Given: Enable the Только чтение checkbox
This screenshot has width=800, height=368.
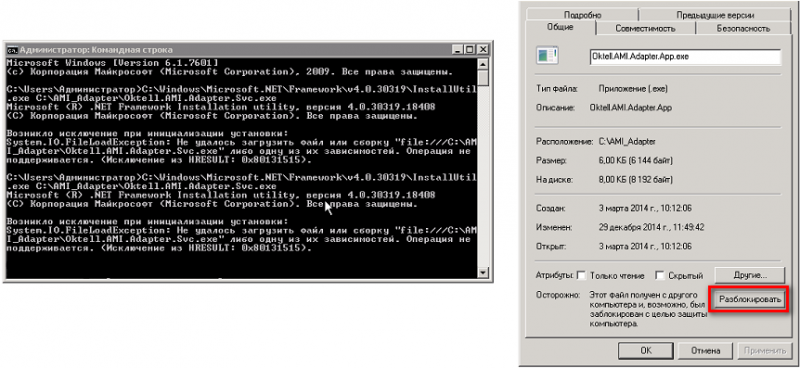Looking at the screenshot, I should (x=581, y=276).
